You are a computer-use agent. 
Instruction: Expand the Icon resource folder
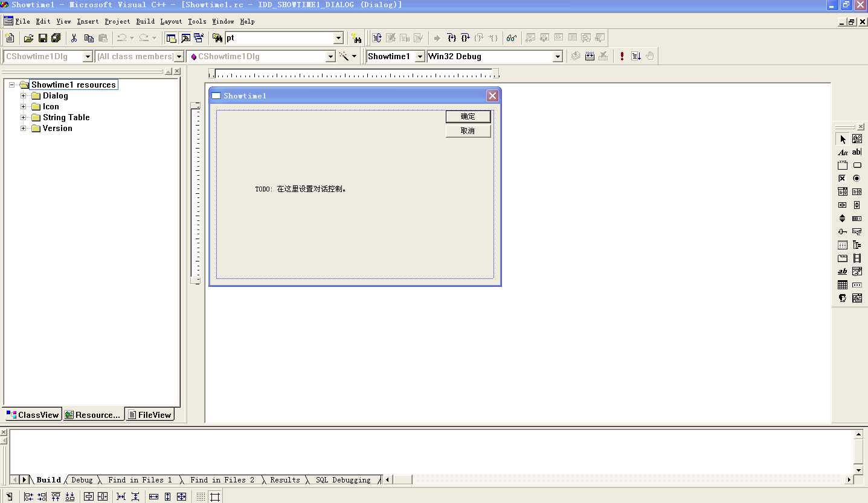point(24,106)
